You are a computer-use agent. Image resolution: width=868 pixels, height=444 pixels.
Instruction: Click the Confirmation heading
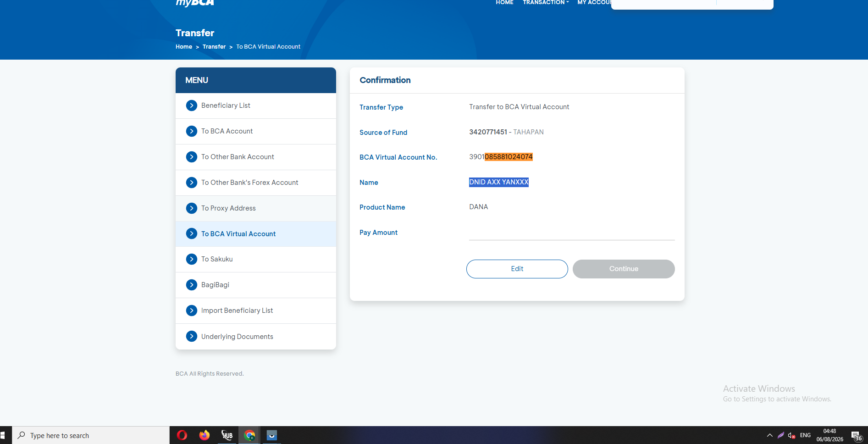385,80
